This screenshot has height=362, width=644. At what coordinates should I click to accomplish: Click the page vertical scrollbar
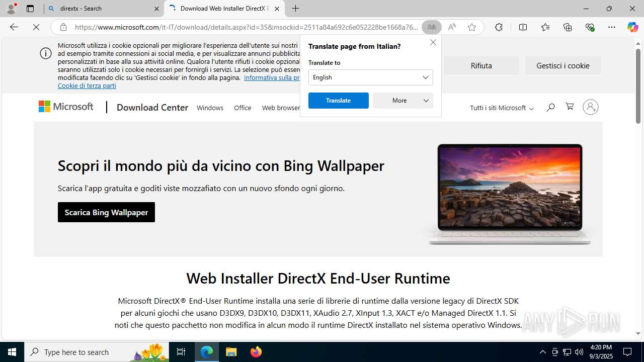click(638, 85)
